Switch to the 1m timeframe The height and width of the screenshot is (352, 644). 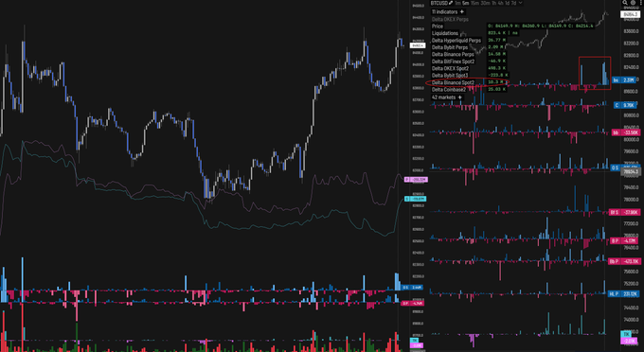458,3
